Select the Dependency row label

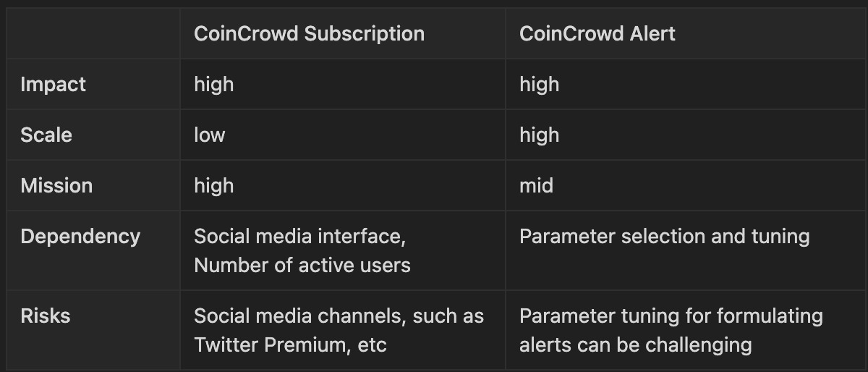[80, 237]
